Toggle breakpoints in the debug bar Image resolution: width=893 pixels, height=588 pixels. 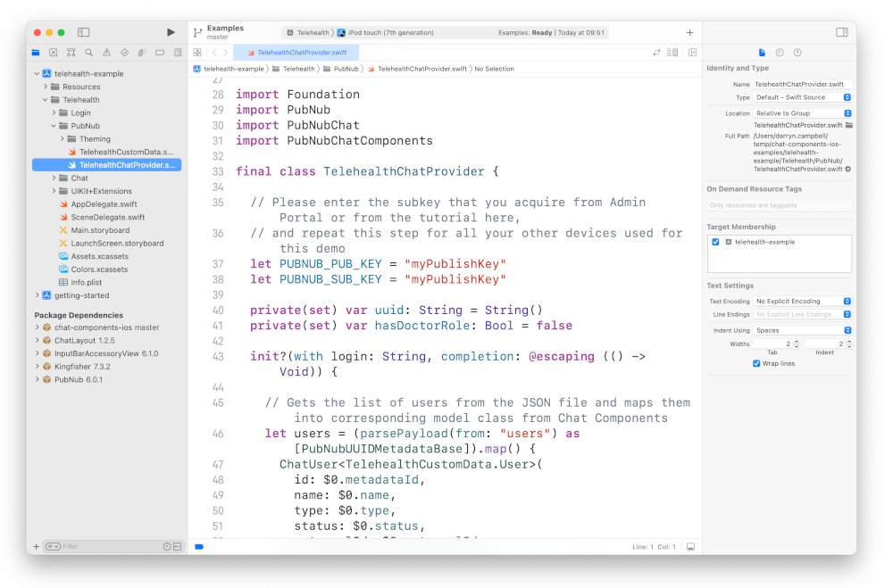(x=198, y=547)
